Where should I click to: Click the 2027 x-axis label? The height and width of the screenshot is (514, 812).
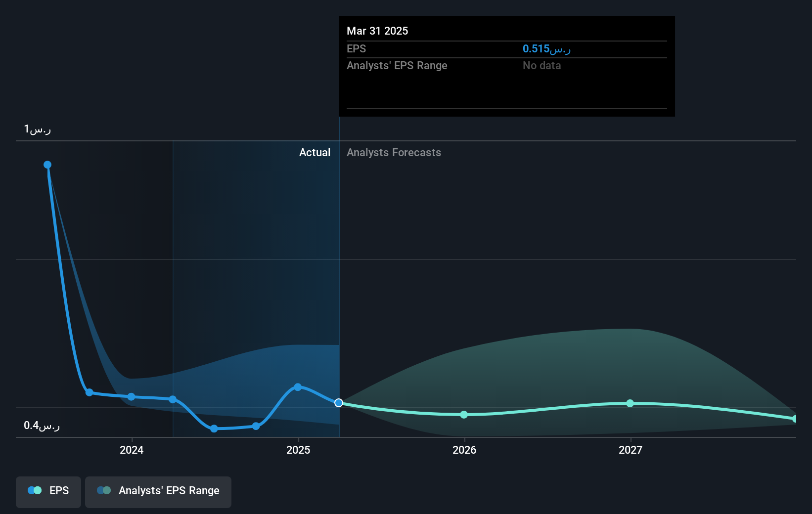631,450
